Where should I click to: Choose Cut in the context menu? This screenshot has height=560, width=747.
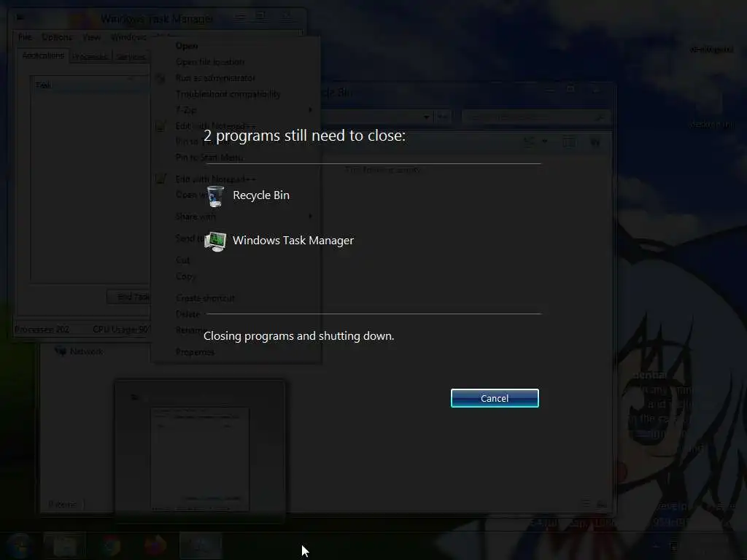183,260
